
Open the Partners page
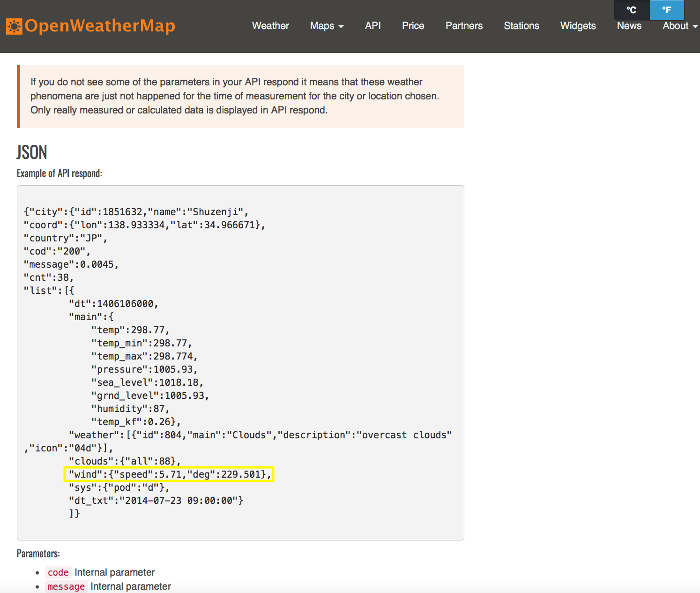pos(464,26)
